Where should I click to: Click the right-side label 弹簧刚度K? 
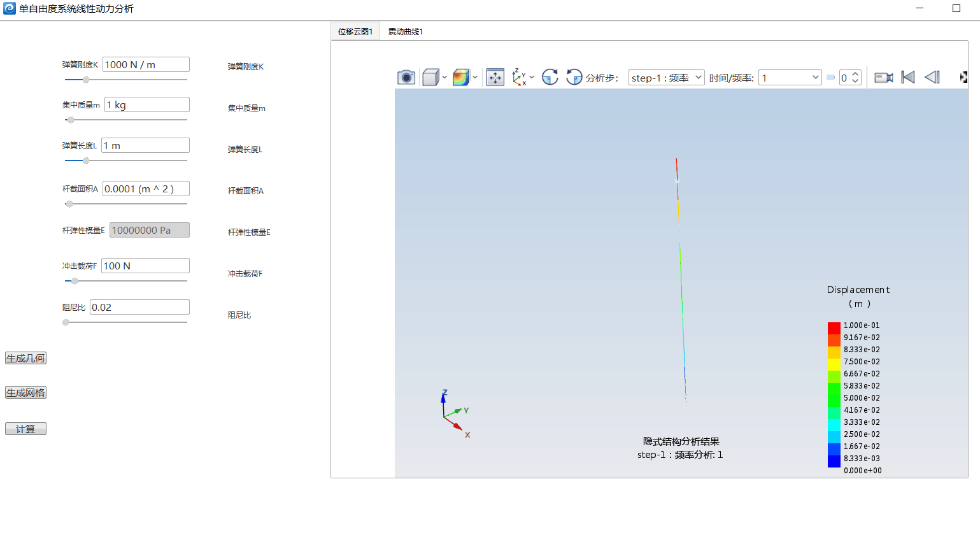[x=246, y=66]
